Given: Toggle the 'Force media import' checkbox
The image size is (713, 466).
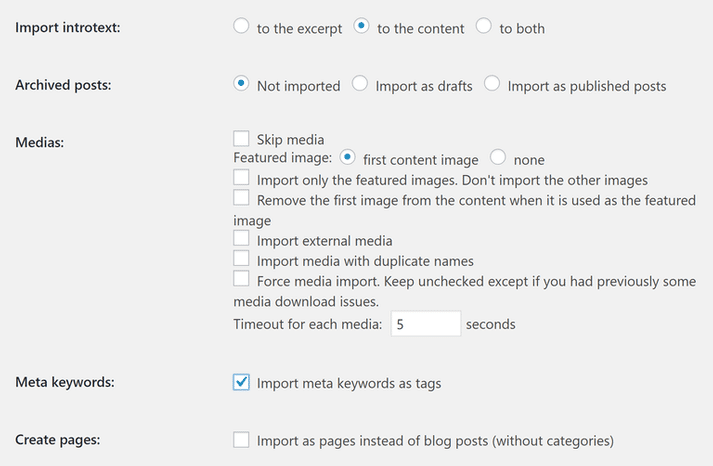Looking at the screenshot, I should pyautogui.click(x=241, y=280).
